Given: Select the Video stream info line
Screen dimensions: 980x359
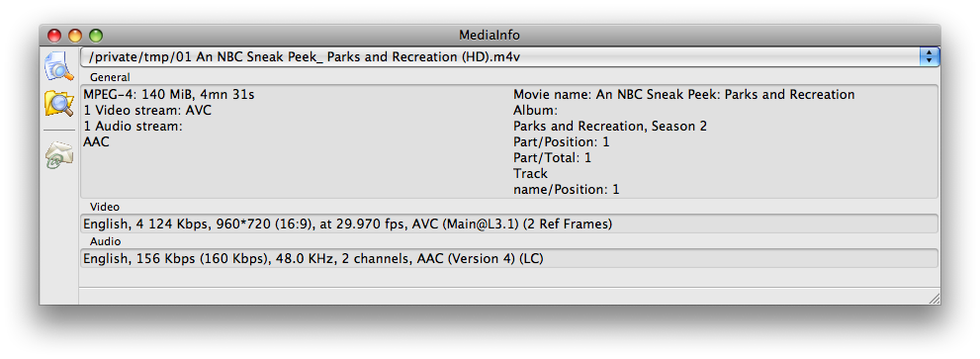Looking at the screenshot, I should pos(509,224).
